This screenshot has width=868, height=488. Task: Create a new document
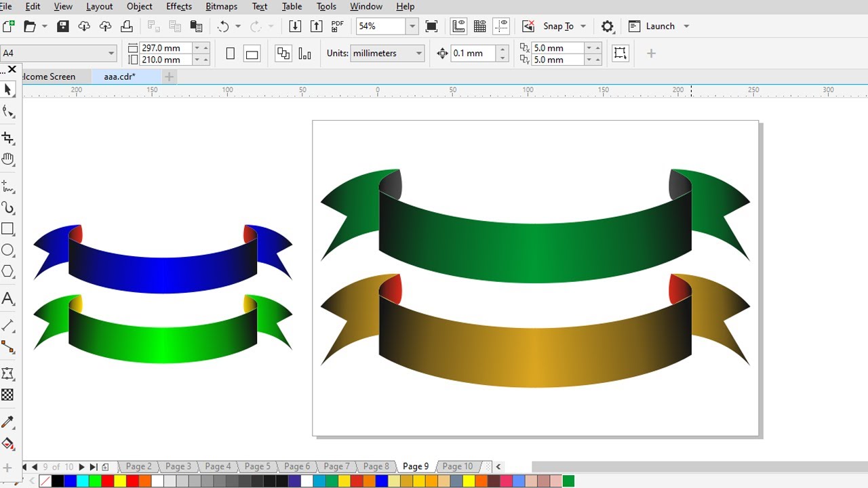click(8, 26)
